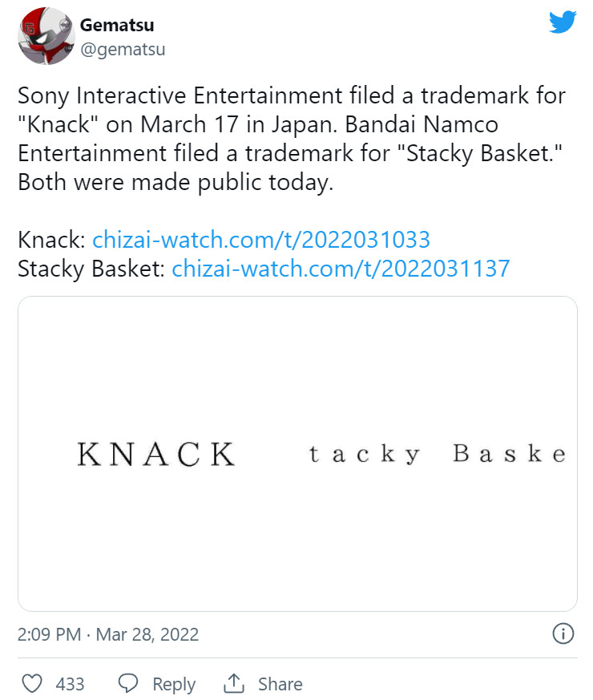Click the "Stacky Basket:" label before the link
This screenshot has width=593, height=700.
coord(92,268)
